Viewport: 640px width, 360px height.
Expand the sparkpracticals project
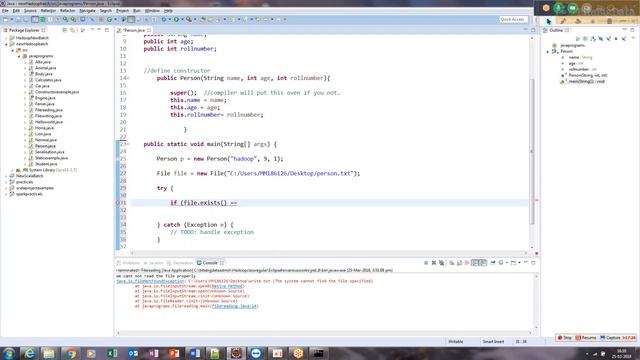point(6,194)
